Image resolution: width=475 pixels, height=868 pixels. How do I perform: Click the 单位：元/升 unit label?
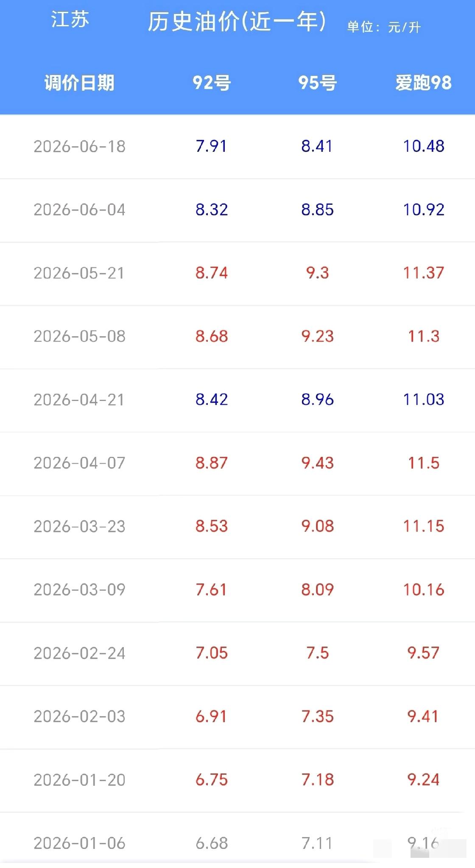384,27
